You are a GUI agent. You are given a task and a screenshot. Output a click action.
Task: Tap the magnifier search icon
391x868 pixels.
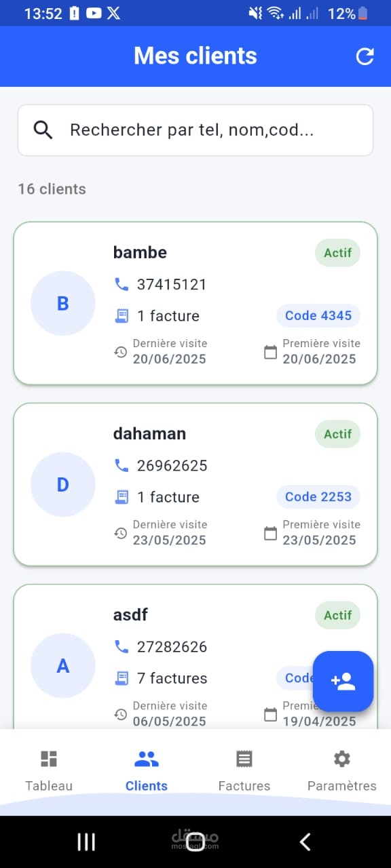click(x=43, y=130)
